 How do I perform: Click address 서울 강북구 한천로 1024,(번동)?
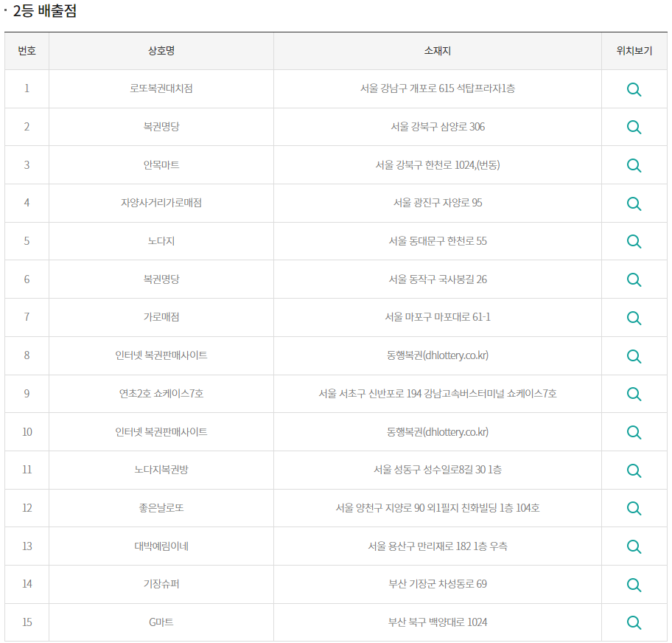(x=437, y=164)
